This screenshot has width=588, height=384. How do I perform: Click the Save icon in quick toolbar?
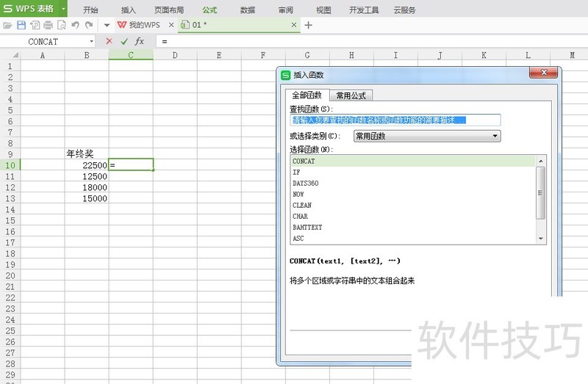pyautogui.click(x=21, y=25)
